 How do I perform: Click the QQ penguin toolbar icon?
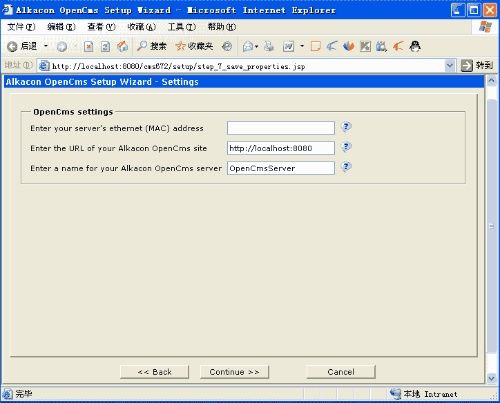(415, 46)
